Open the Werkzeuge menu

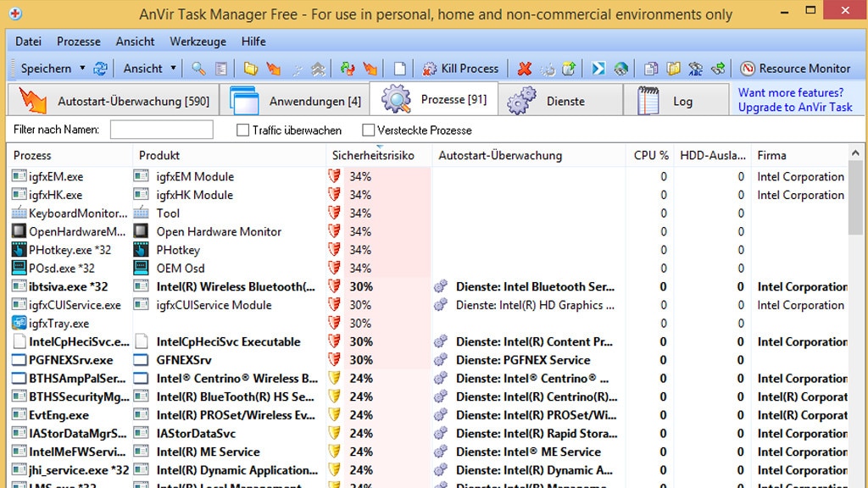(198, 42)
